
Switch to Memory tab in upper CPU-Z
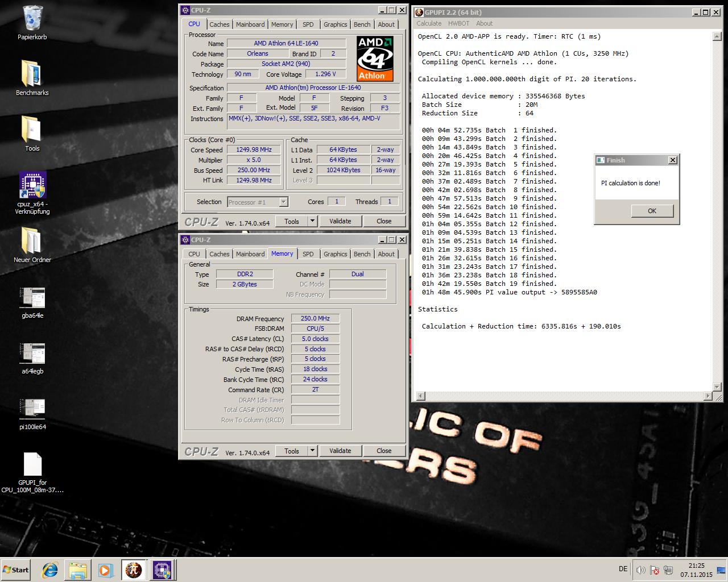tap(282, 24)
